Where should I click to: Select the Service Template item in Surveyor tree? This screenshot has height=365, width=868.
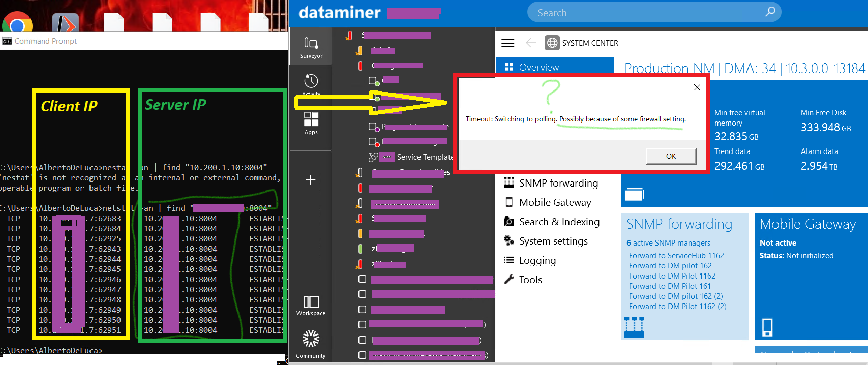[x=424, y=157]
